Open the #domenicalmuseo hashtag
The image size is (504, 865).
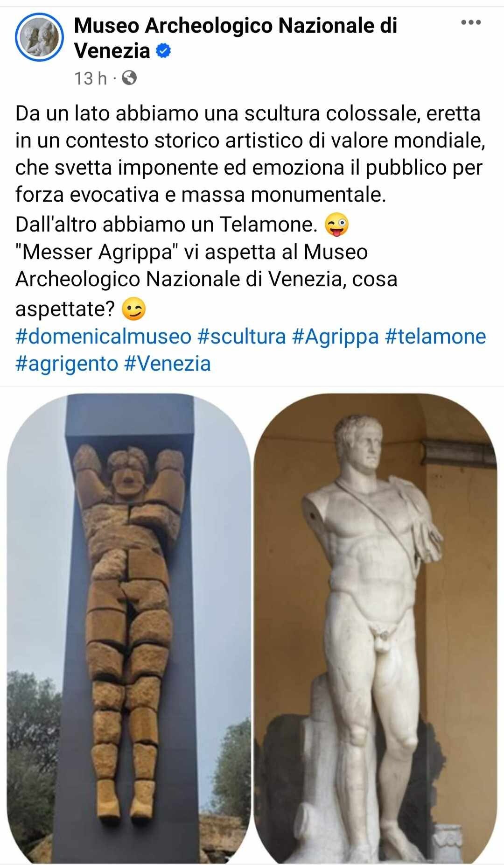[x=103, y=337]
